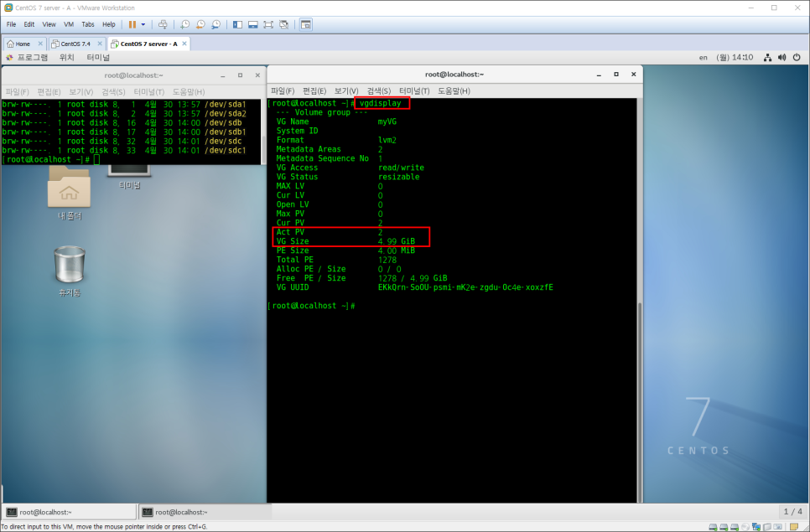Switch to Unity mode
This screenshot has height=532, width=810.
point(283,24)
